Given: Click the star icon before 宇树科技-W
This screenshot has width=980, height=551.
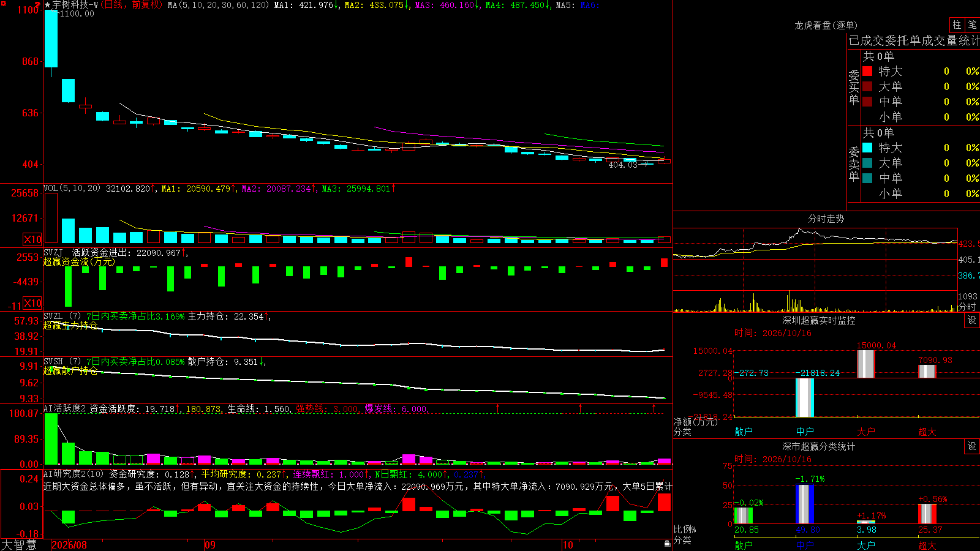Looking at the screenshot, I should [x=47, y=5].
